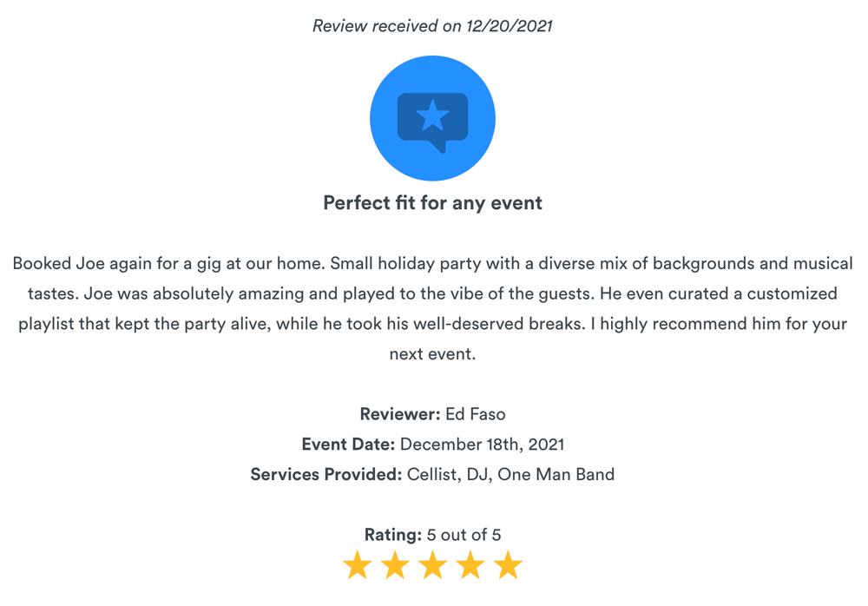This screenshot has width=868, height=606.
Task: Click the event date December 18th, 2021
Action: 482,445
